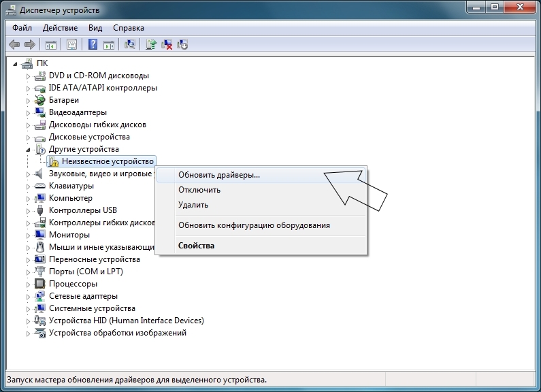Select Отключить in the context menu

pyautogui.click(x=199, y=190)
